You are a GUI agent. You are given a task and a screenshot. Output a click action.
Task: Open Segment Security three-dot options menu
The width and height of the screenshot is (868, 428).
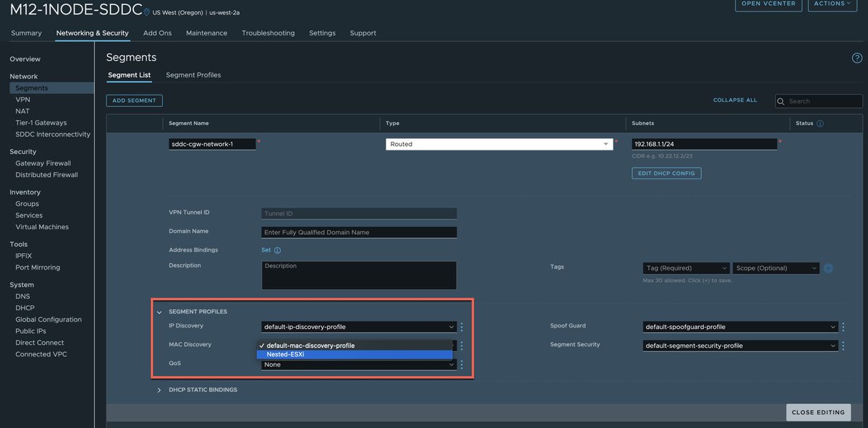(843, 346)
